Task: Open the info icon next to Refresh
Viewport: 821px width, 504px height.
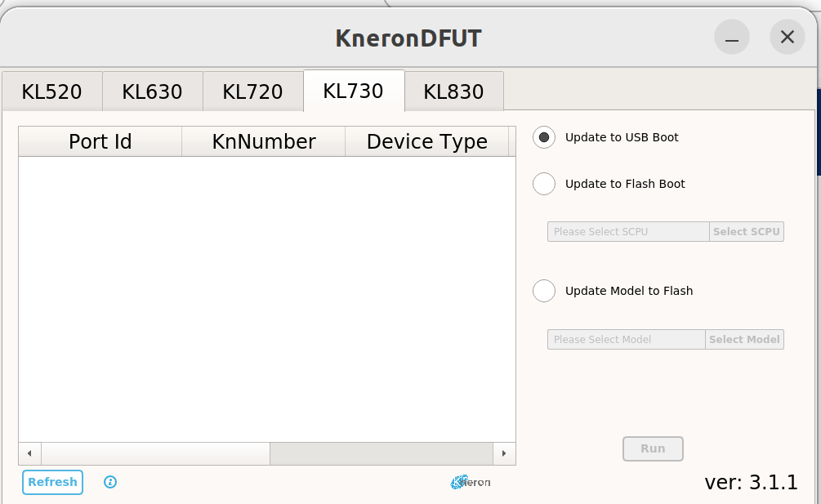Action: pos(110,482)
